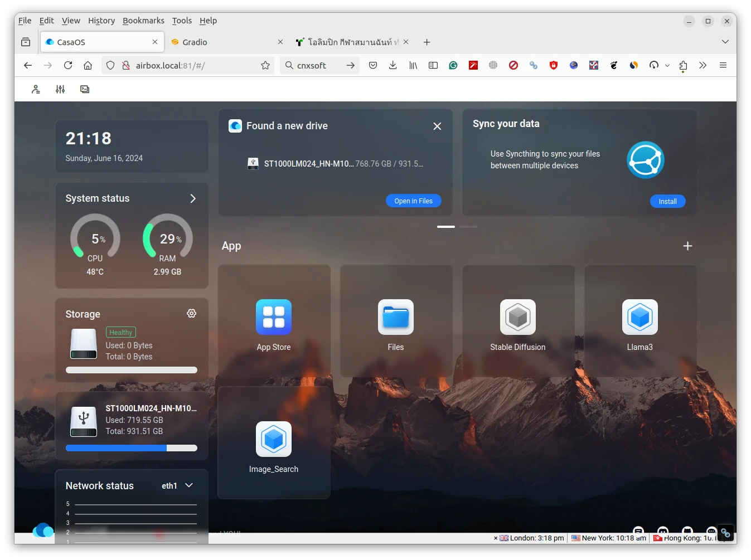Open CasaOS settings sliders icon

coord(60,89)
